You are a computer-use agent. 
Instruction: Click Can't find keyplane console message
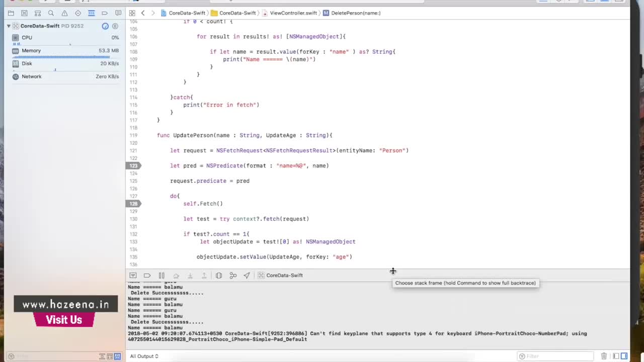coord(357,336)
